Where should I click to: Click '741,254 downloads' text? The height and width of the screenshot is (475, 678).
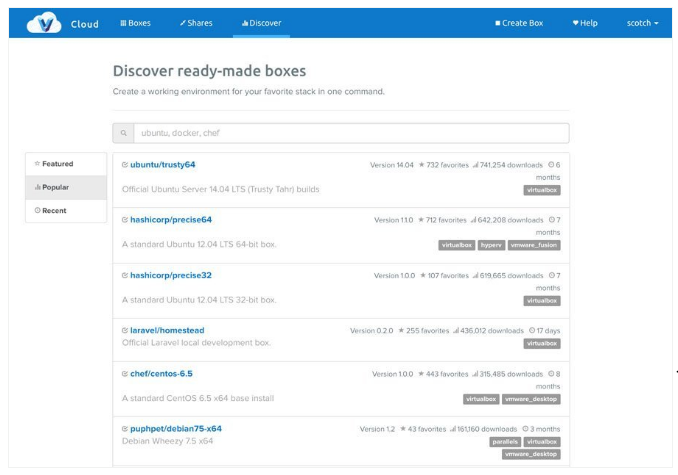[511, 165]
